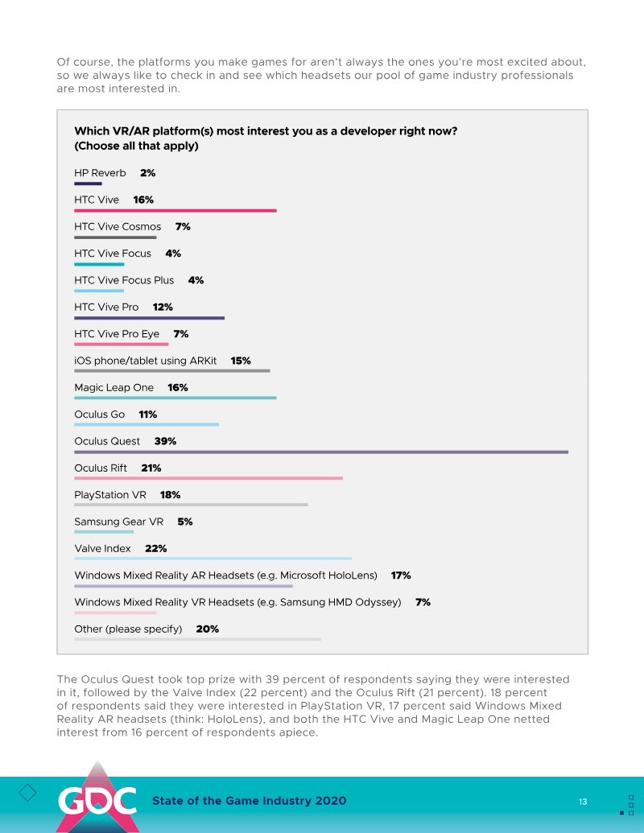This screenshot has height=833, width=644.
Task: Click the top hollow square in footer corner
Action: (x=630, y=797)
